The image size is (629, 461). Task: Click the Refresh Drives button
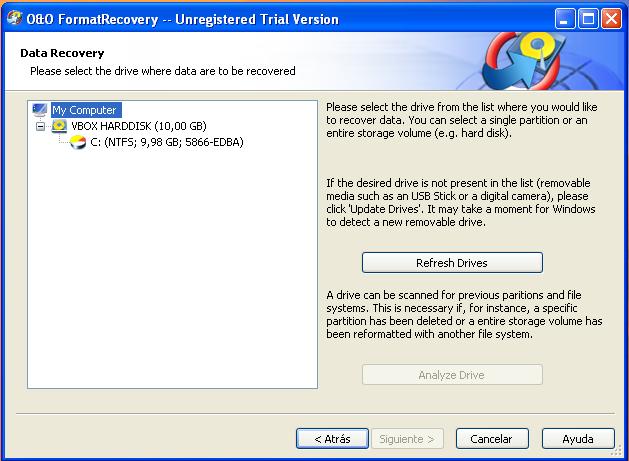[452, 263]
